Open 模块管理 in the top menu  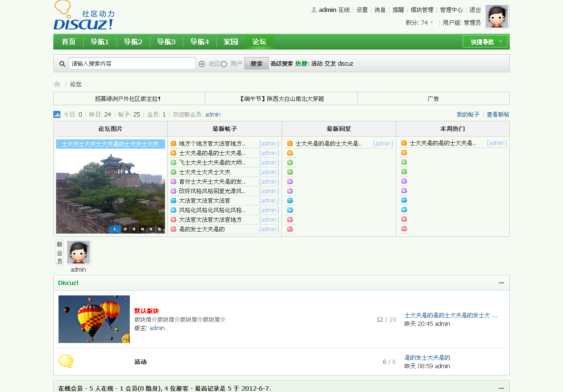[x=422, y=10]
